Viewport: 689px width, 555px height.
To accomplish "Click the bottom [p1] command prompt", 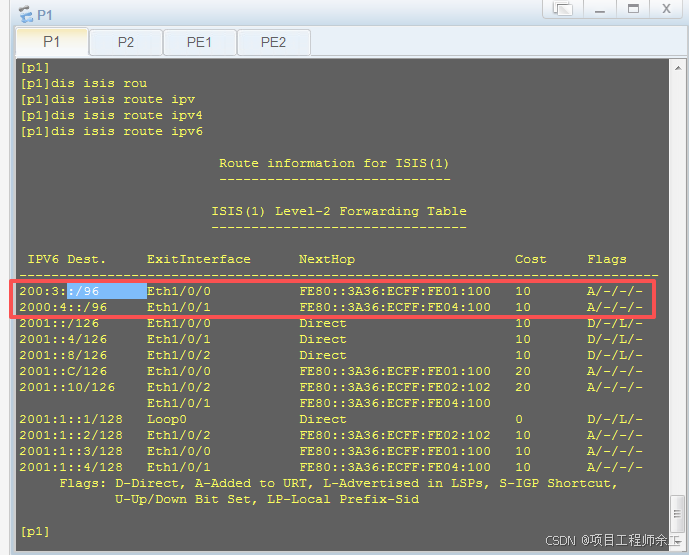I will [35, 531].
